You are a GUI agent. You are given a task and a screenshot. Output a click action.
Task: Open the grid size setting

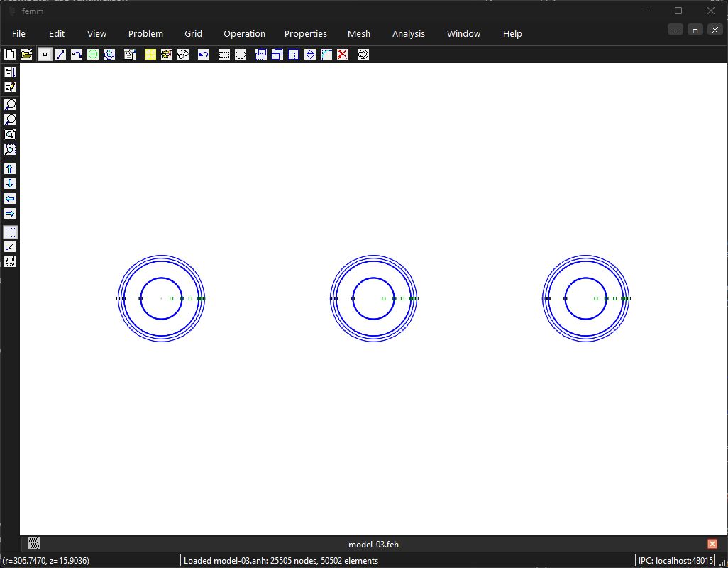(10, 261)
